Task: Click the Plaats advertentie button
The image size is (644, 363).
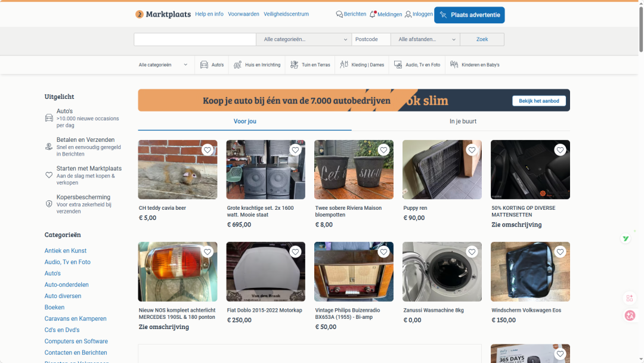Action: [469, 15]
